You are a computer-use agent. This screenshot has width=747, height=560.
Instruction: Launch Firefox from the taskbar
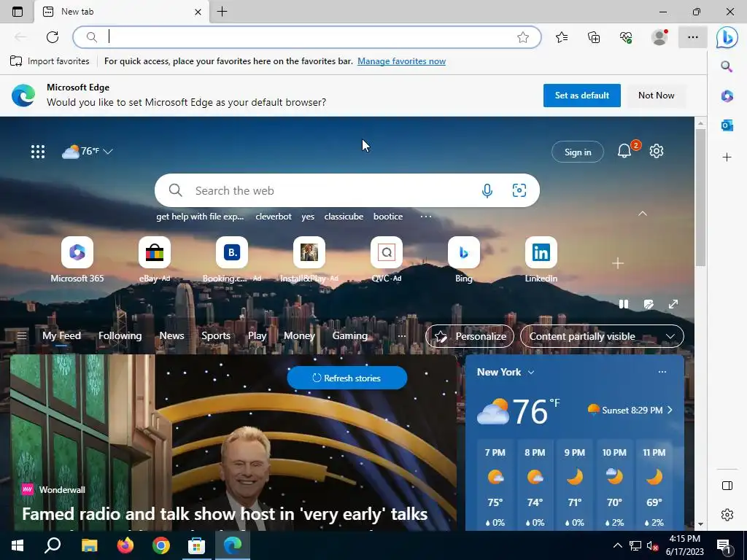125,545
